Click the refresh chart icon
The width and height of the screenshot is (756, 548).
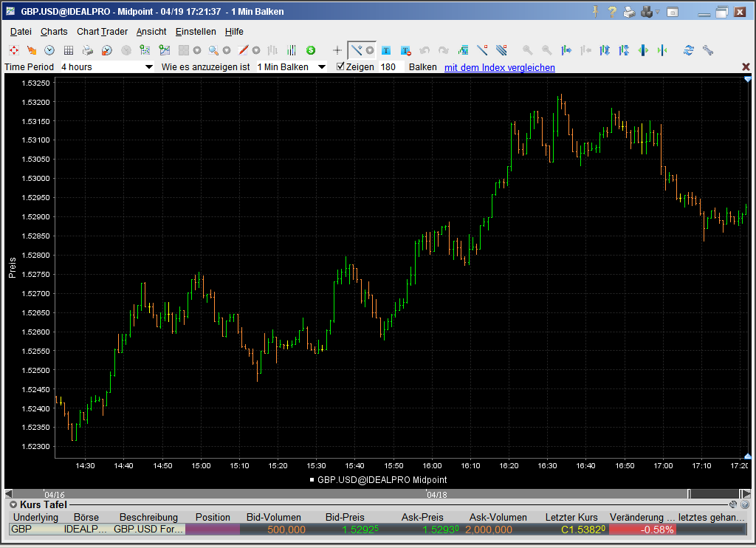(x=689, y=50)
